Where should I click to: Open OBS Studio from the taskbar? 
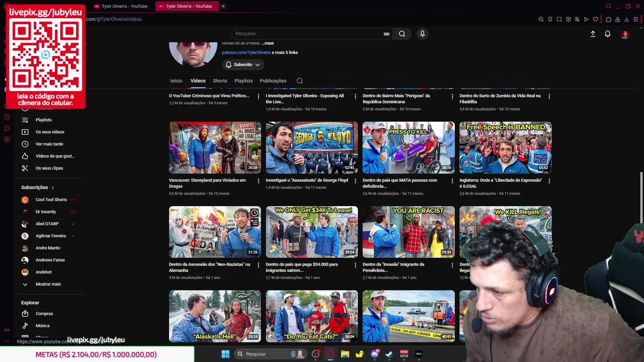click(x=315, y=354)
